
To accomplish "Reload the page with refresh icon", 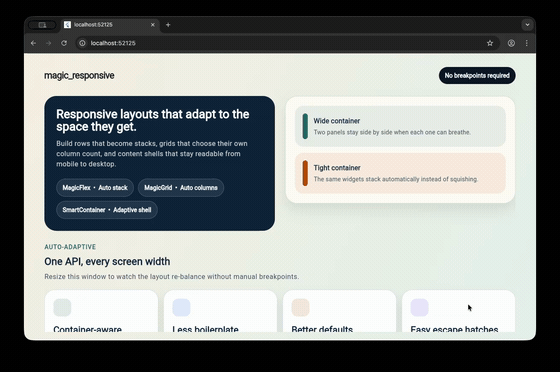I will pos(64,43).
